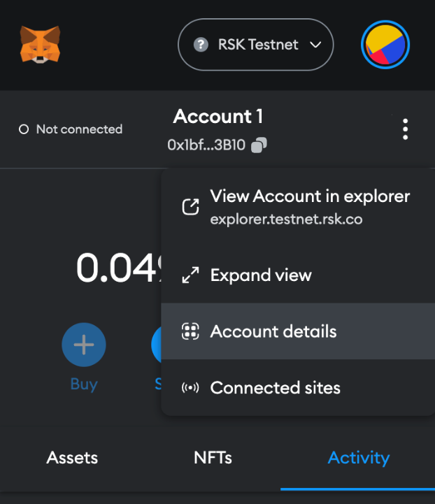
Task: Click the question mark network icon
Action: [x=201, y=45]
